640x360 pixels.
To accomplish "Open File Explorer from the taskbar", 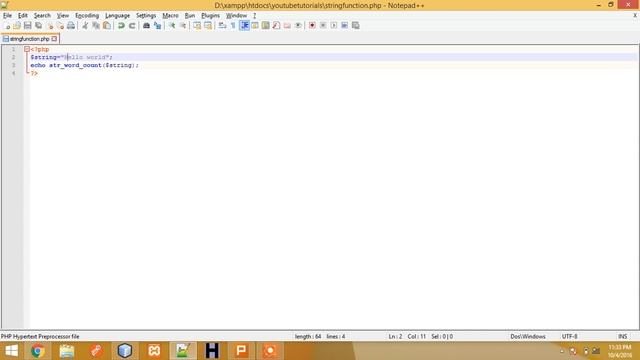I will pyautogui.click(x=67, y=351).
